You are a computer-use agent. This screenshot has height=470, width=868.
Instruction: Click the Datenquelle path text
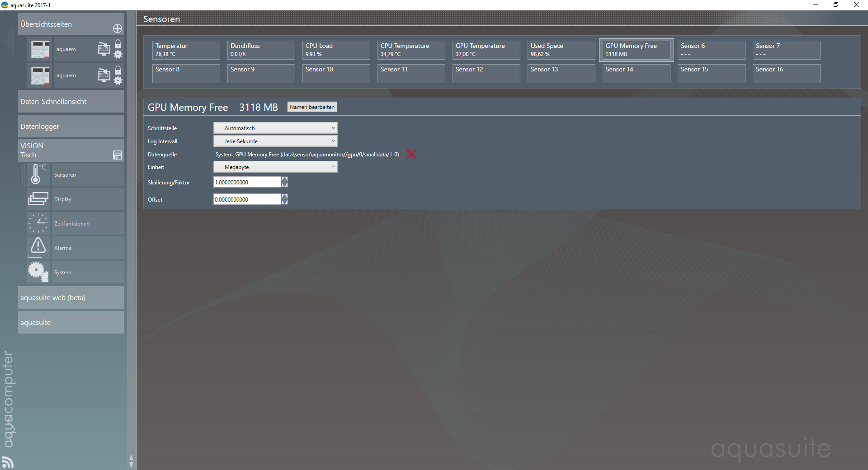(307, 154)
